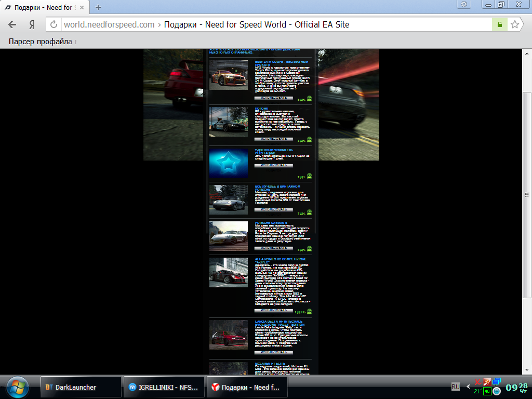Click the green secure-connection lock icon
532x399 pixels.
[499, 24]
